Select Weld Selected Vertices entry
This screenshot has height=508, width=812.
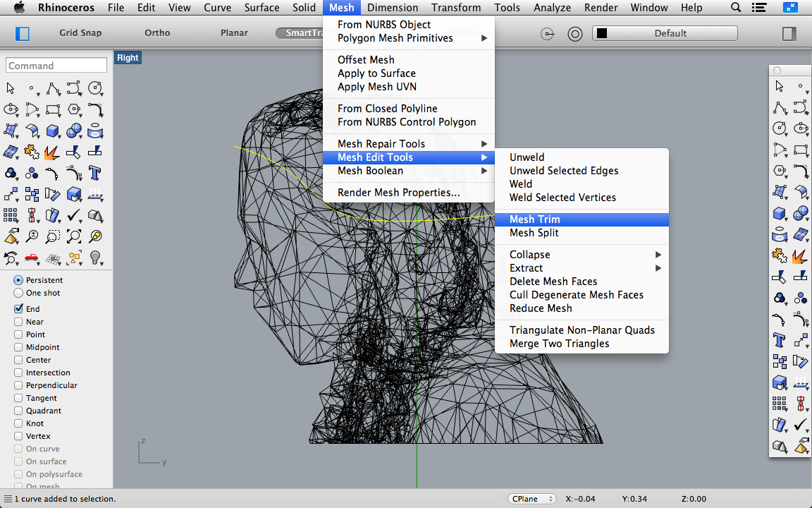[x=582, y=198]
